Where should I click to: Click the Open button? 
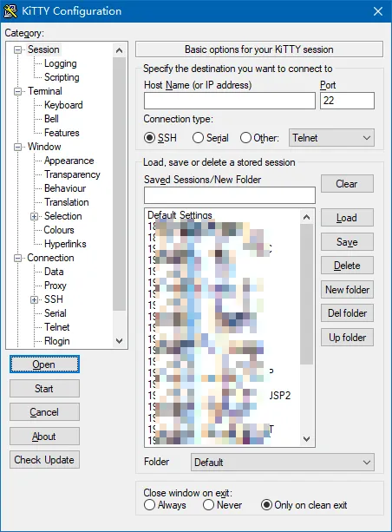tap(44, 365)
